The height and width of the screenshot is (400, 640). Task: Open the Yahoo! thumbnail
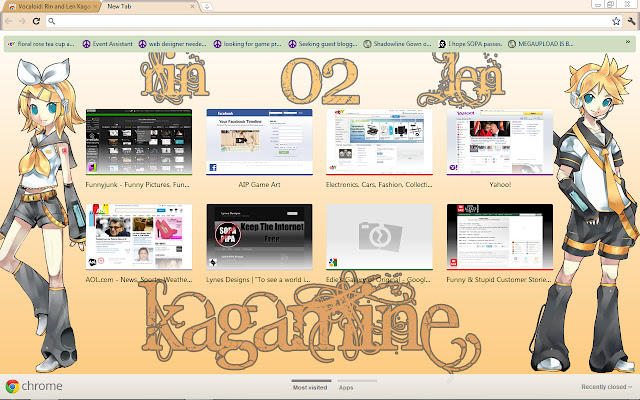pos(500,142)
